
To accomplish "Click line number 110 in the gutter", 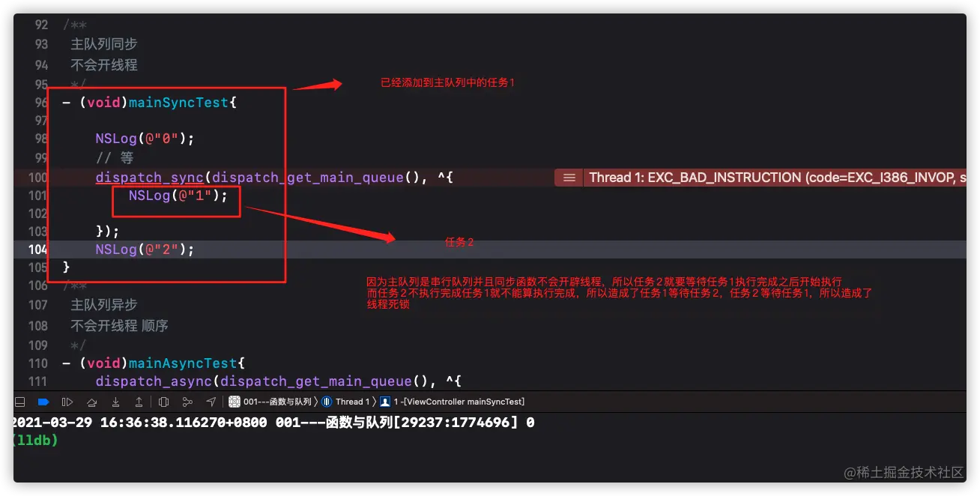I will (x=37, y=363).
